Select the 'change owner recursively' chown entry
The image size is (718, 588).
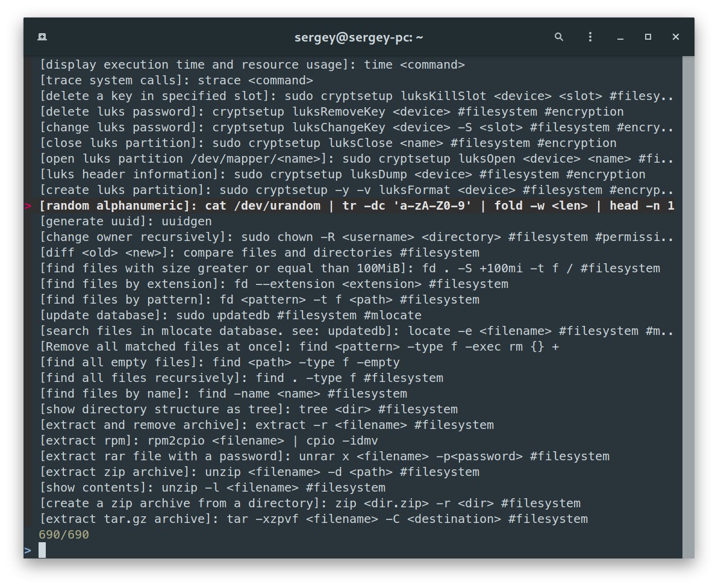(357, 237)
